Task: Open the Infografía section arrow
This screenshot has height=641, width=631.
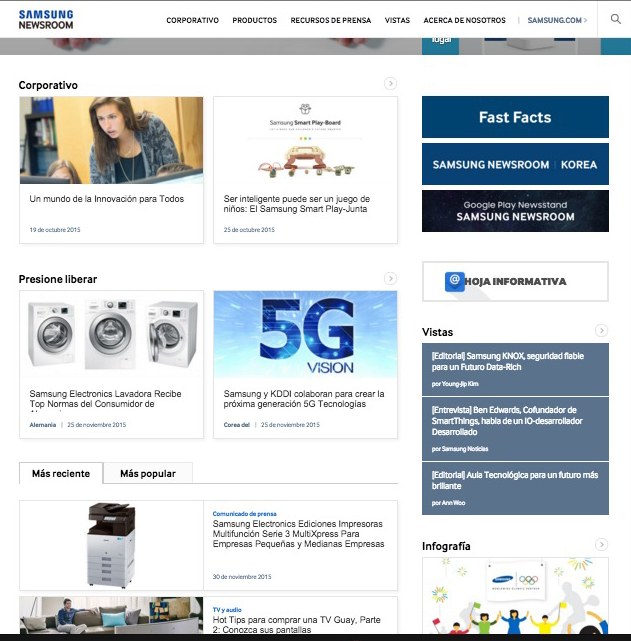Action: (x=601, y=545)
